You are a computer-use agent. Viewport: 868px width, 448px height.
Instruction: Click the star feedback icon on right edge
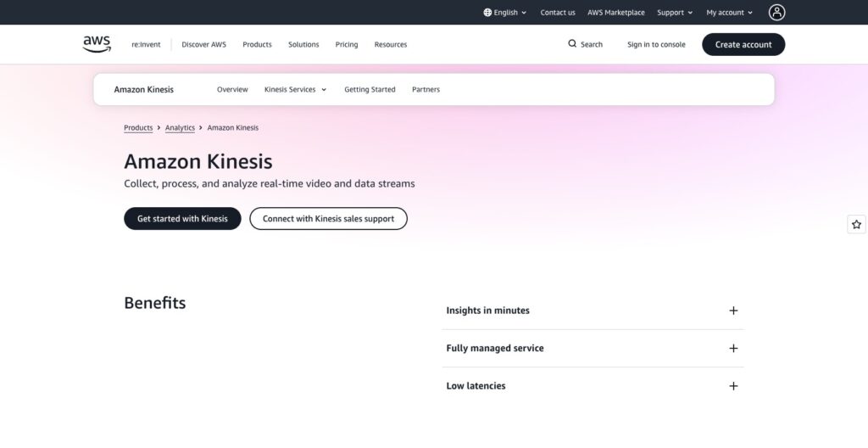pyautogui.click(x=856, y=224)
